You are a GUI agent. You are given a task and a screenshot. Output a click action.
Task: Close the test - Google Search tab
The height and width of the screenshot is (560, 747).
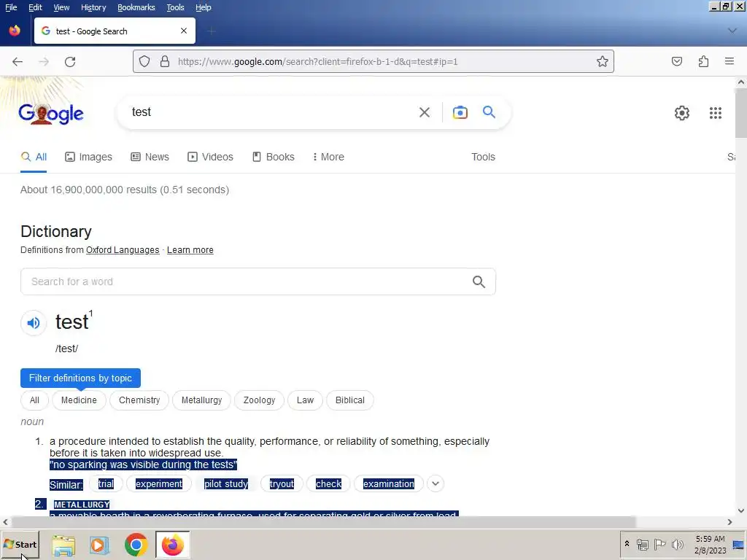(184, 31)
